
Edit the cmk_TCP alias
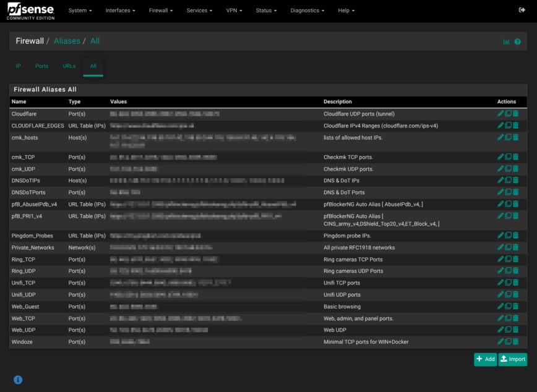[500, 157]
